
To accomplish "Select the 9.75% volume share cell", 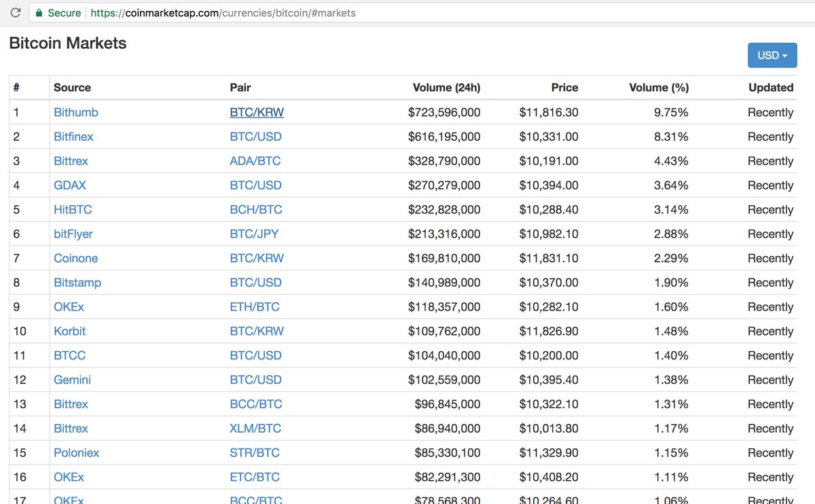I will click(x=671, y=112).
